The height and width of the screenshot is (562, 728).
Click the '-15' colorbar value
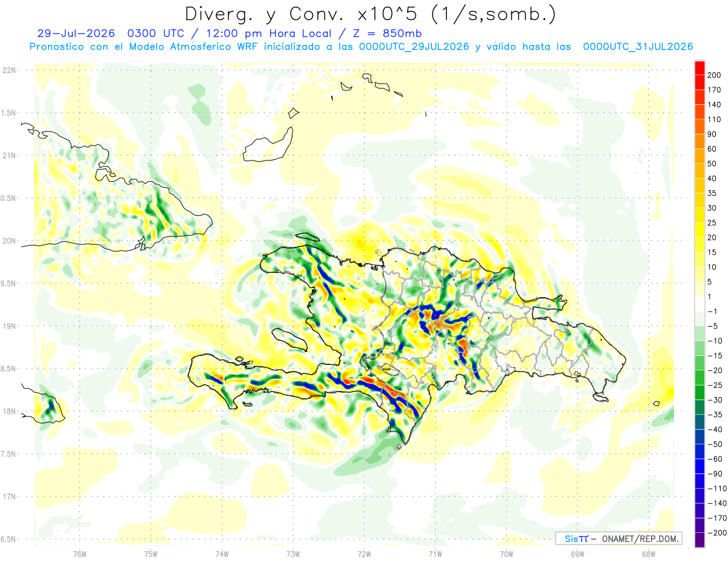[x=715, y=356]
